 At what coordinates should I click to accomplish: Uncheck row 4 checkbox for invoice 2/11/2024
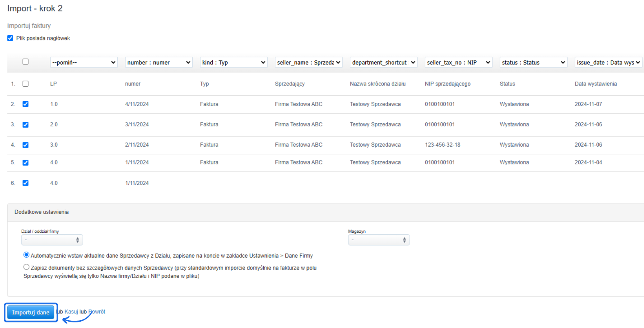(26, 145)
